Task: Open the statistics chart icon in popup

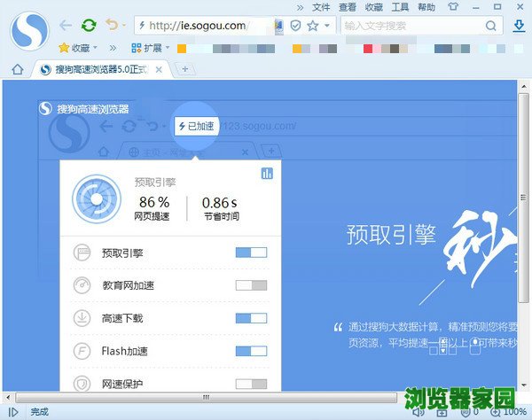Action: pyautogui.click(x=267, y=174)
